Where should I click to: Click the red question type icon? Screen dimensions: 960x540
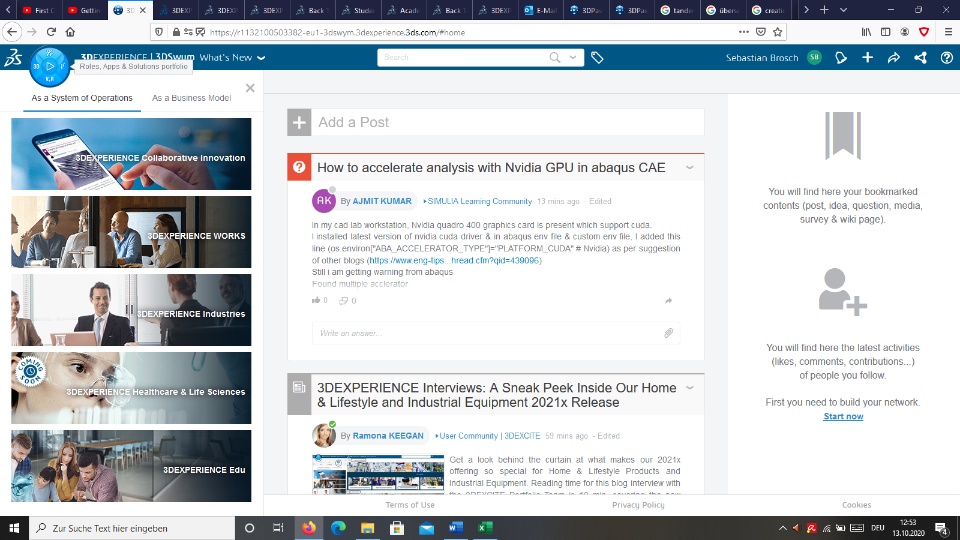point(299,167)
